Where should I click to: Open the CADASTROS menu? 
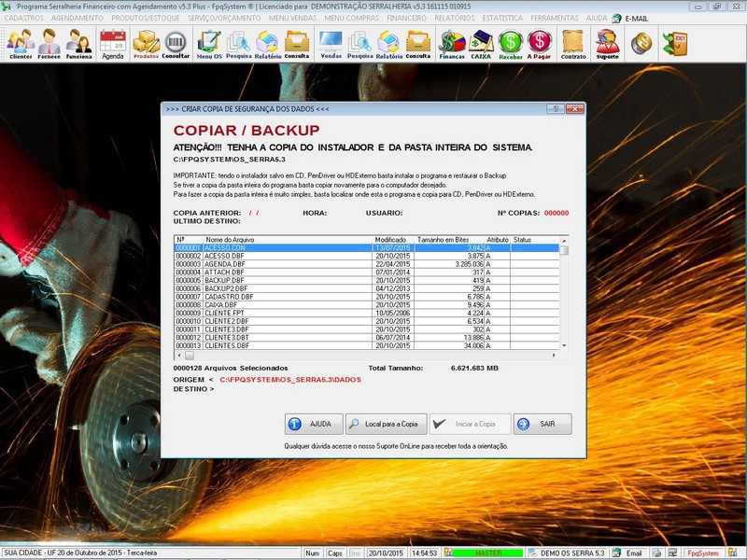pyautogui.click(x=24, y=18)
